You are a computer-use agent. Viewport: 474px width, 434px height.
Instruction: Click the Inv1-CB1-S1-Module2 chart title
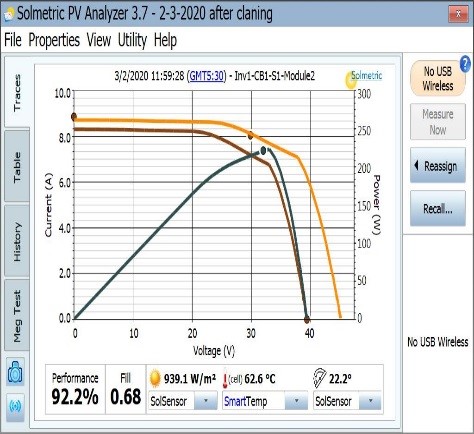(x=274, y=76)
